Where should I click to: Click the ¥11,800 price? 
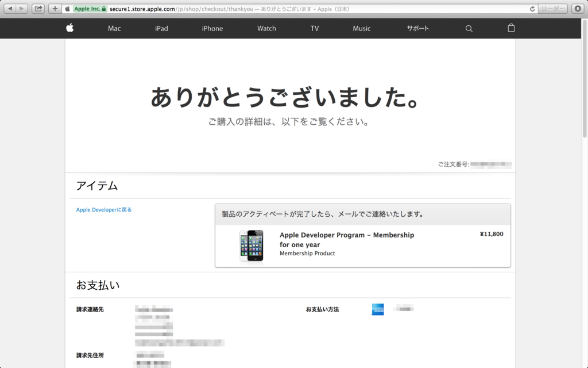tap(492, 234)
